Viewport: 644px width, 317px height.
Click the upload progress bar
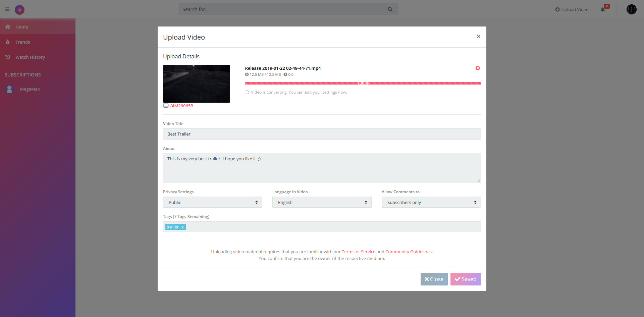tap(363, 83)
